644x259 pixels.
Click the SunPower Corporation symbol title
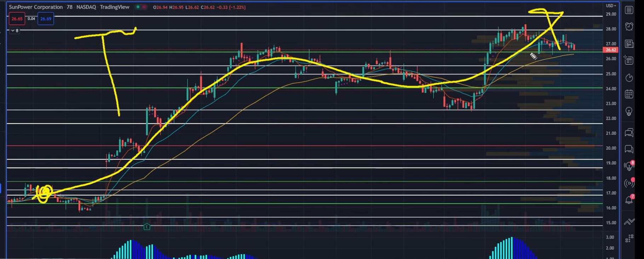click(x=36, y=7)
